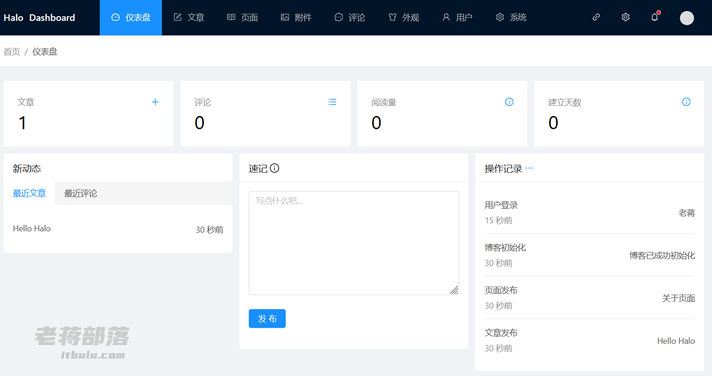Click ellipsis icon beside 操作记录

tap(529, 168)
